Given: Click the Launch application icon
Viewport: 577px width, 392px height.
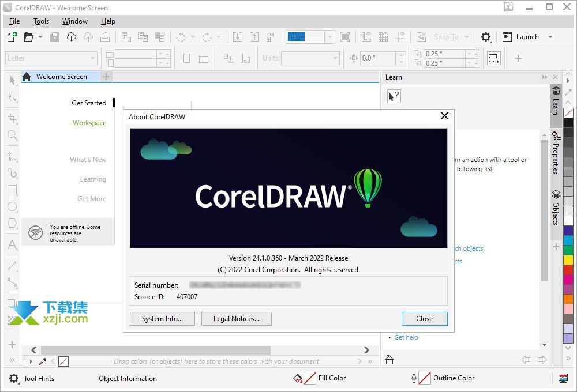Looking at the screenshot, I should coord(507,37).
